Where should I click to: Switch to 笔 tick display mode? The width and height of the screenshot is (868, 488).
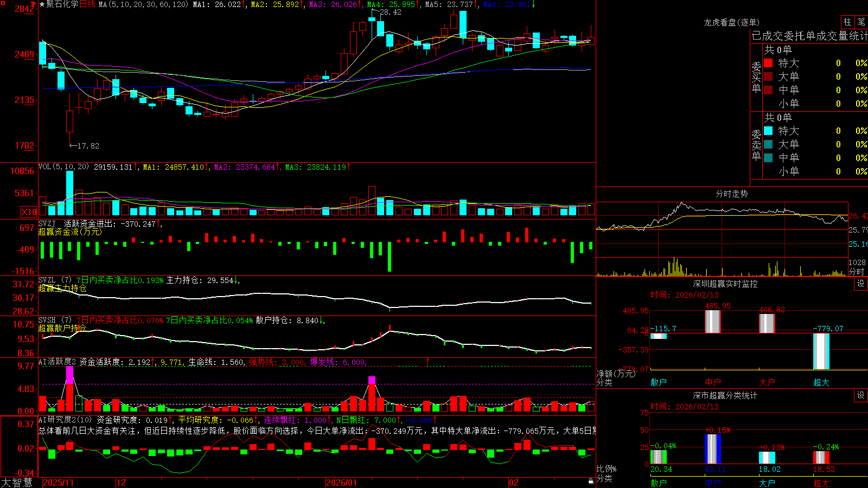click(861, 22)
